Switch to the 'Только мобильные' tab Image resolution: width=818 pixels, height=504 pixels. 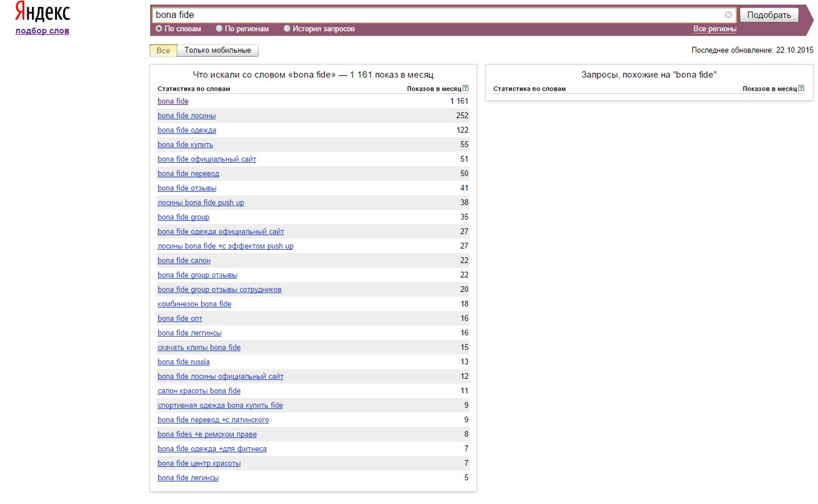217,50
